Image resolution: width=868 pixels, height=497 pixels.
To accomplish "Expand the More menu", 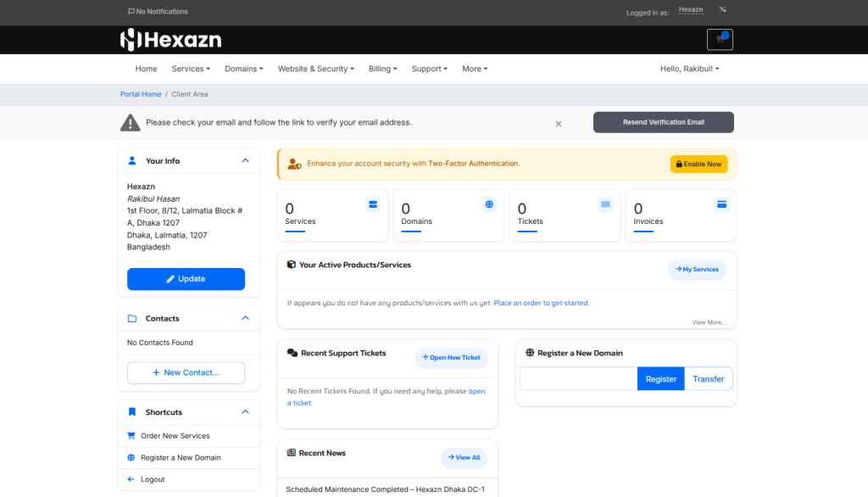I will (475, 69).
